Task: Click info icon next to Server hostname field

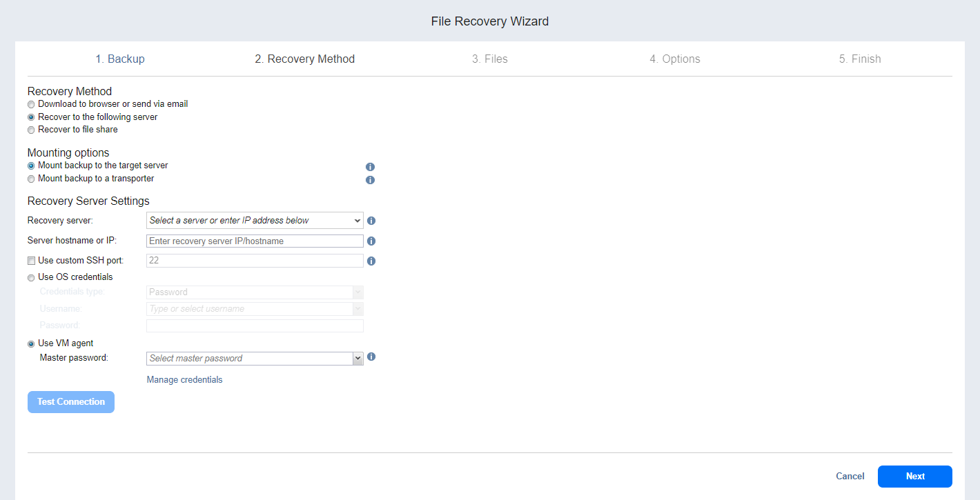Action: (371, 241)
